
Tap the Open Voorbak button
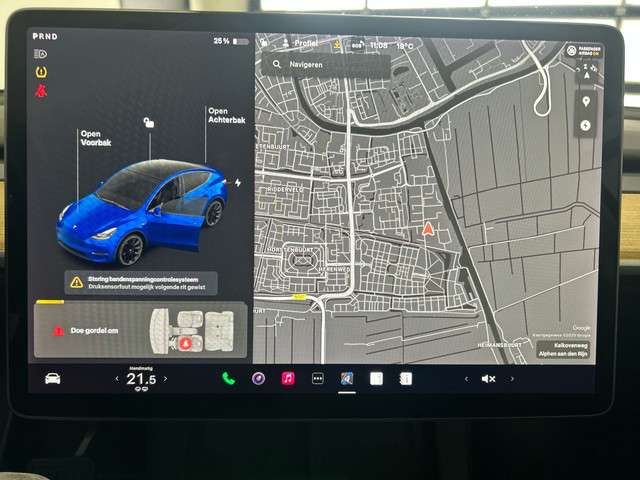click(x=96, y=138)
